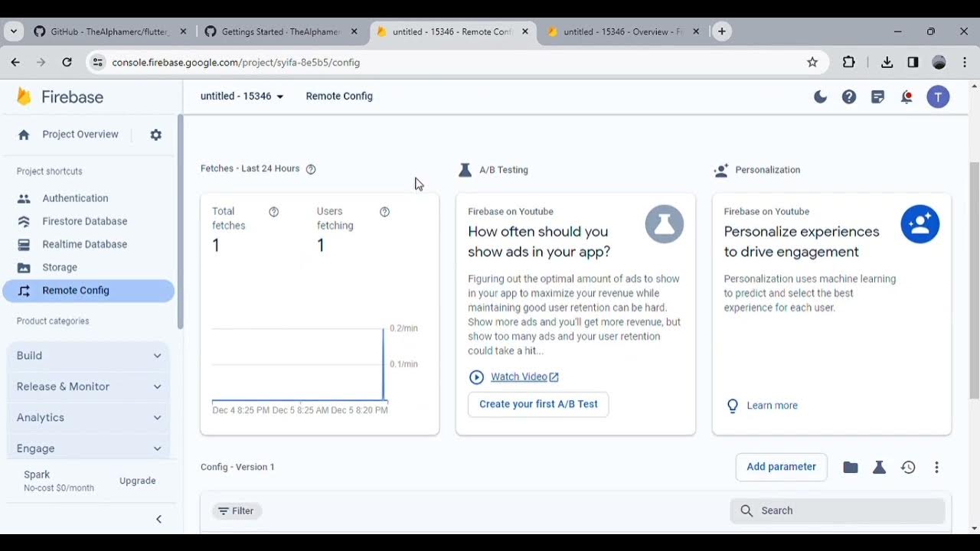Expand the Release & Monitor category
Image resolution: width=980 pixels, height=551 pixels.
(x=89, y=386)
